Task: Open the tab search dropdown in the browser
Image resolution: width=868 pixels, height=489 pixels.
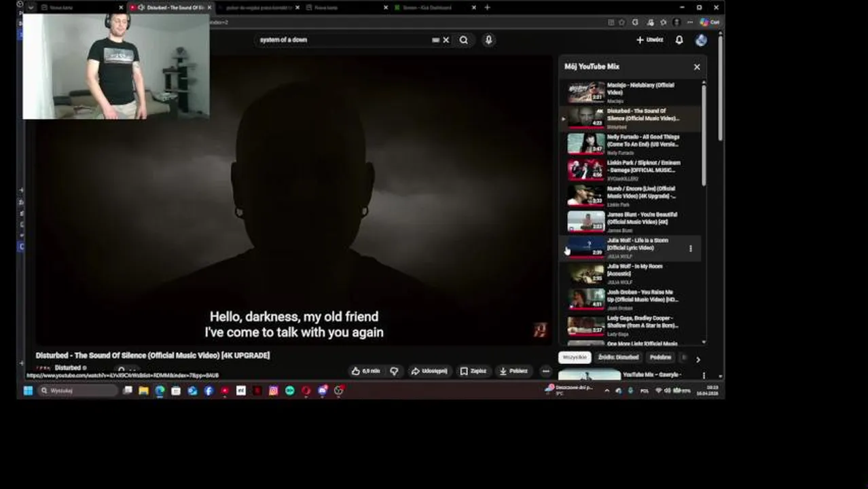Action: click(31, 7)
